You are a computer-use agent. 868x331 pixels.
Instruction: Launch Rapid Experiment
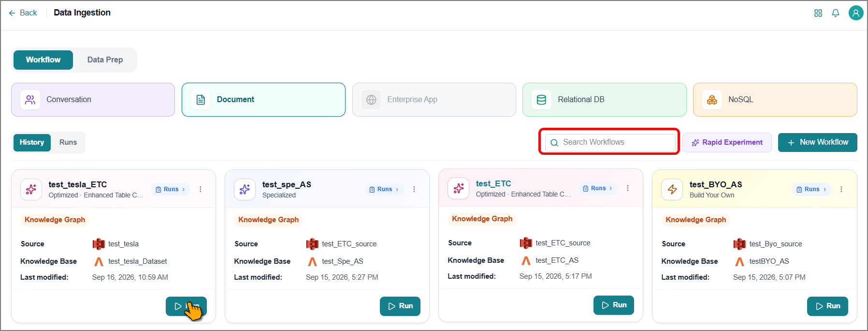pos(727,142)
